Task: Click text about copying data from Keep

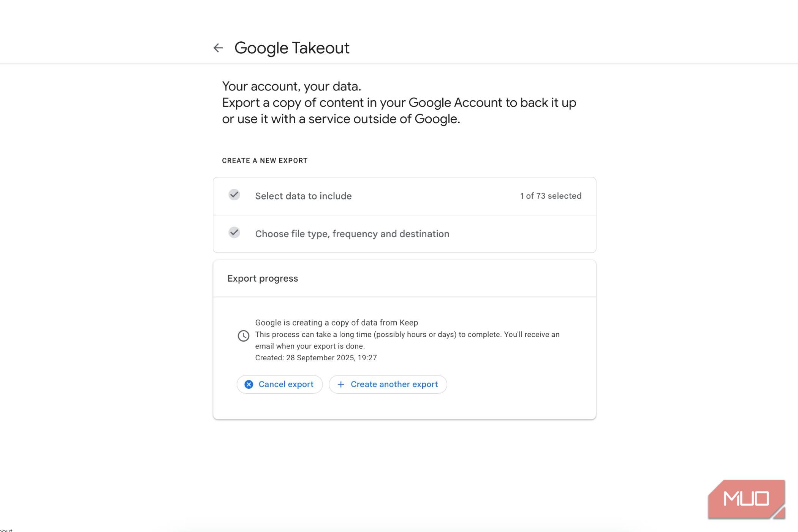Action: click(x=336, y=323)
